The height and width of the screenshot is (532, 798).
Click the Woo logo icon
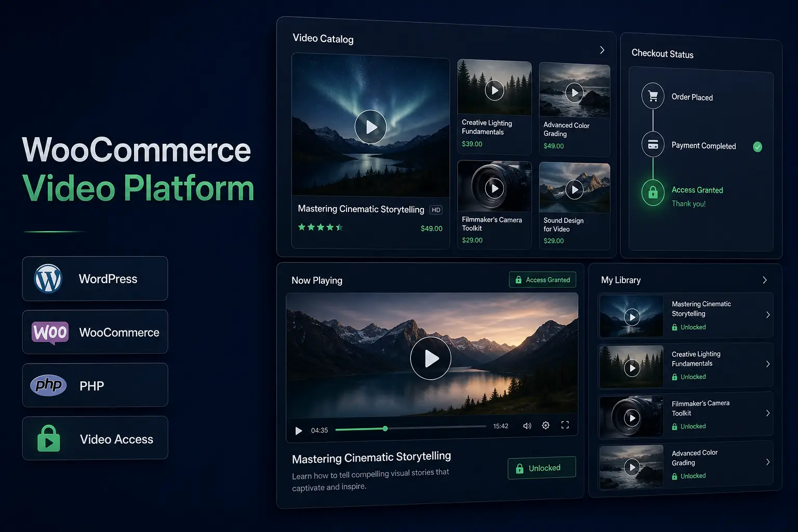[x=50, y=332]
